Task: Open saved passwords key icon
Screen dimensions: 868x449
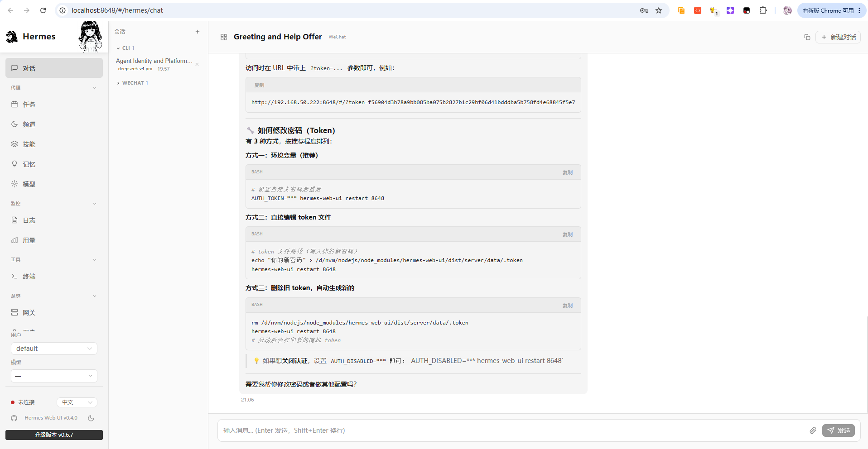Action: point(644,10)
